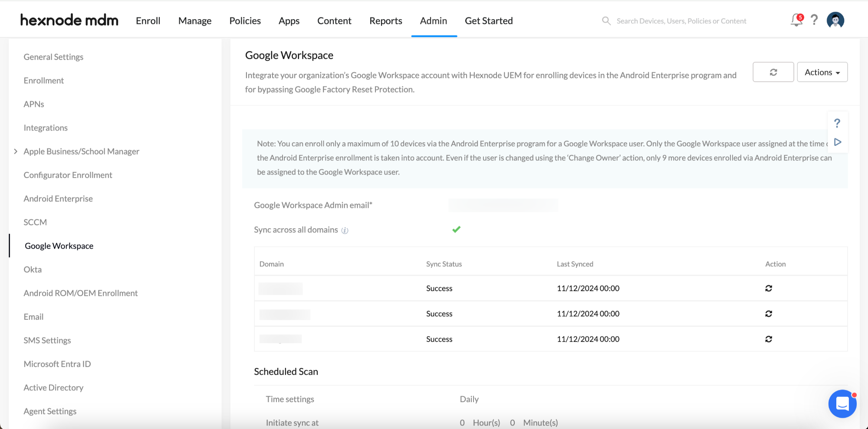Click the Initiate sync at label
Screen dimensions: 868x429
point(292,423)
